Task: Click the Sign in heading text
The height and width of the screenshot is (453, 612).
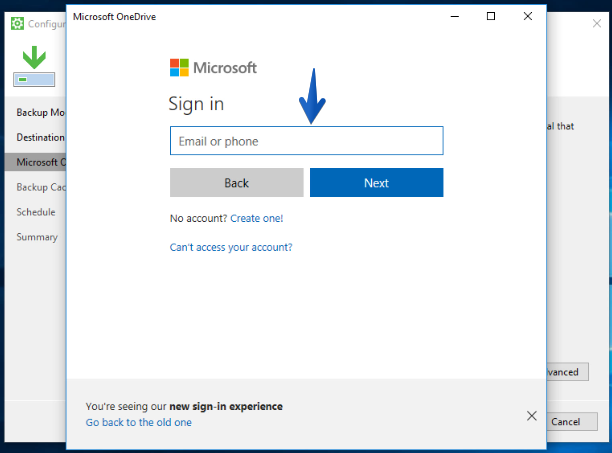Action: click(x=196, y=104)
